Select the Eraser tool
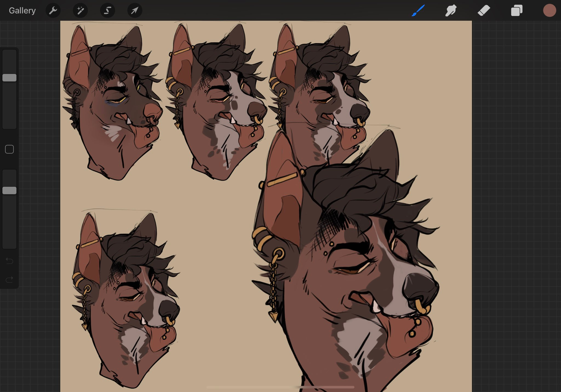 [484, 11]
